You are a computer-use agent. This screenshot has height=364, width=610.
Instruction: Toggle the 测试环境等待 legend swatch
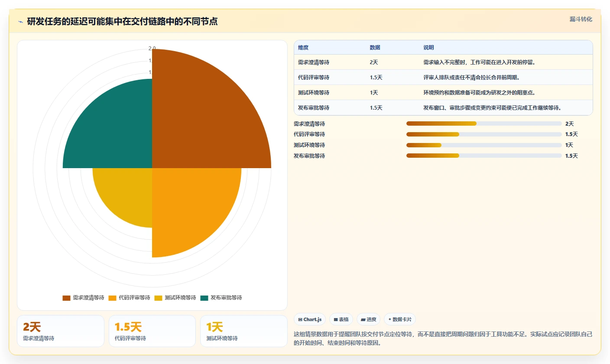[x=158, y=298]
